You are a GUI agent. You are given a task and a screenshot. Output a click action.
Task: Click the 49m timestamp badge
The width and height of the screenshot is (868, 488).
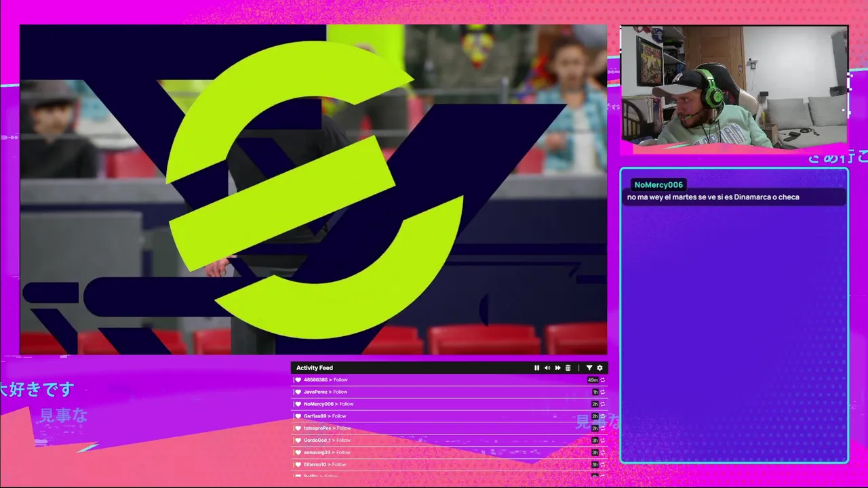click(593, 380)
